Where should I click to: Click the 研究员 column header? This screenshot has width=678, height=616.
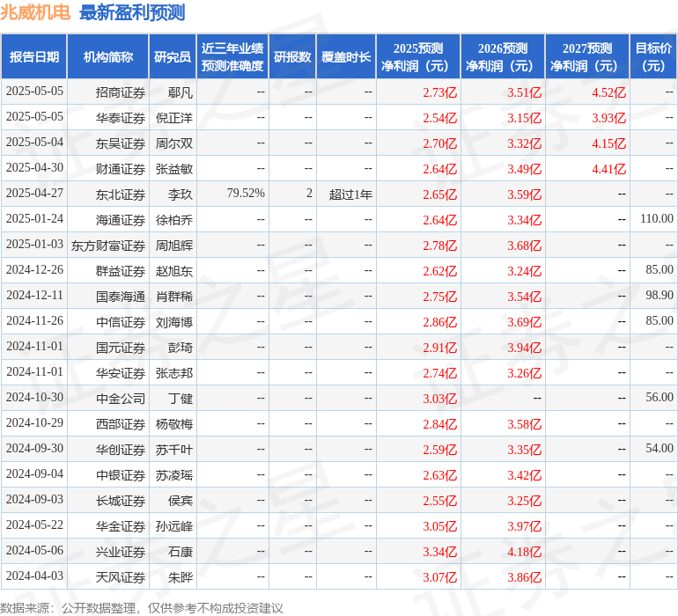pos(173,57)
